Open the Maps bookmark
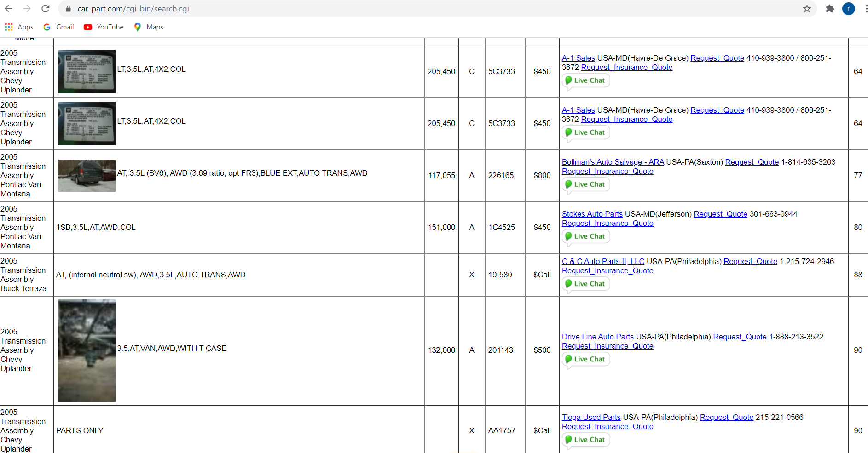The image size is (868, 453). tap(149, 27)
